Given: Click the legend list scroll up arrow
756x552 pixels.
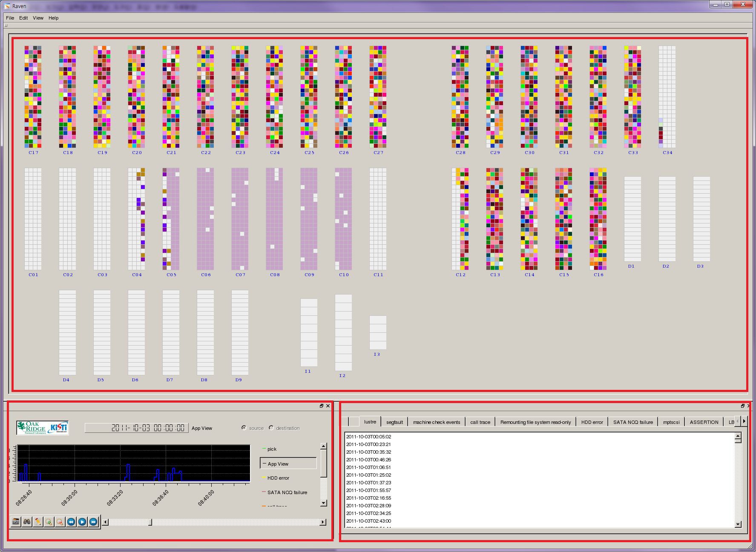Looking at the screenshot, I should [324, 446].
